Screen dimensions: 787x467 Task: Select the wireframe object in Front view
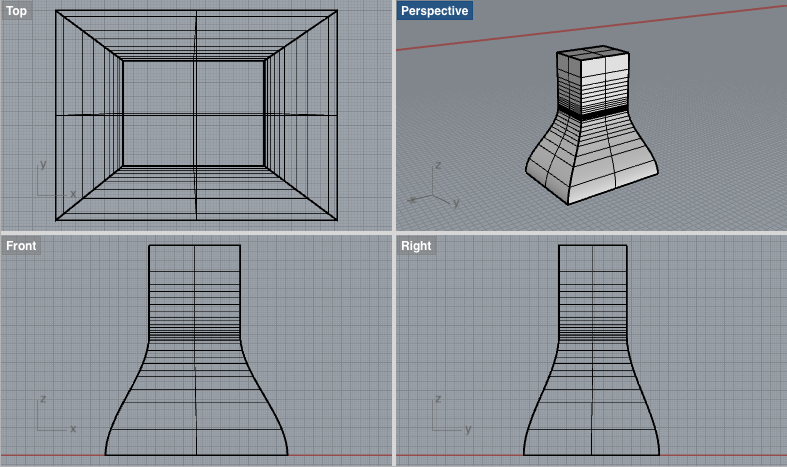(196, 350)
